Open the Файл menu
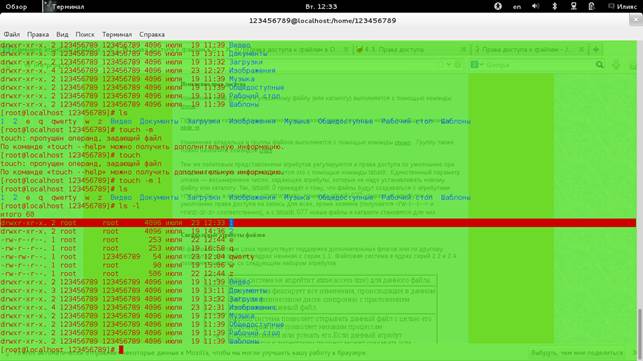The width and height of the screenshot is (643, 361). [x=12, y=34]
